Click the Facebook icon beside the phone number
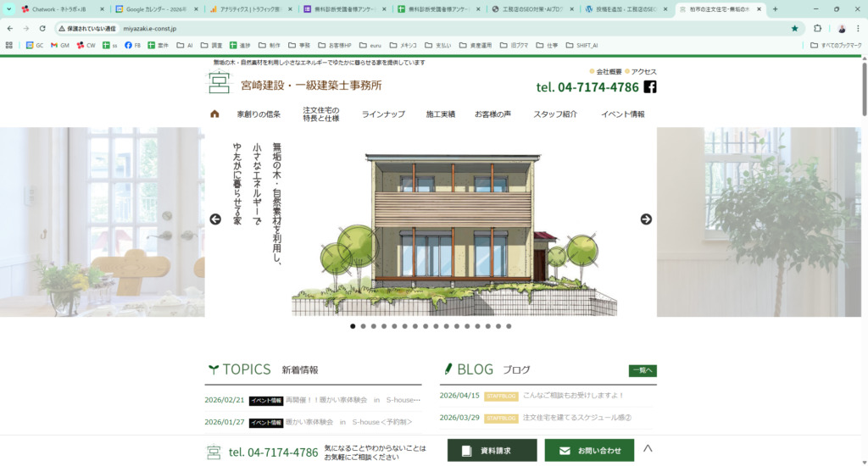868x466 pixels. point(650,86)
